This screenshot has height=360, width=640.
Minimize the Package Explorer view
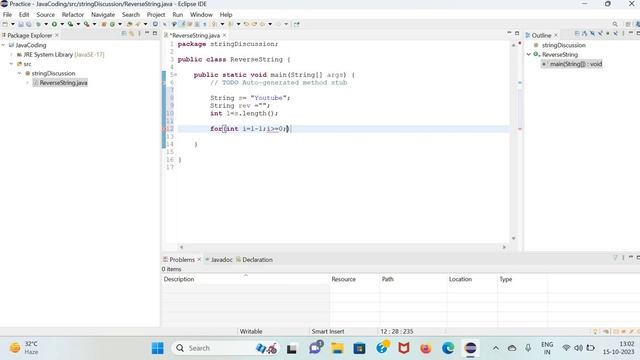click(147, 33)
